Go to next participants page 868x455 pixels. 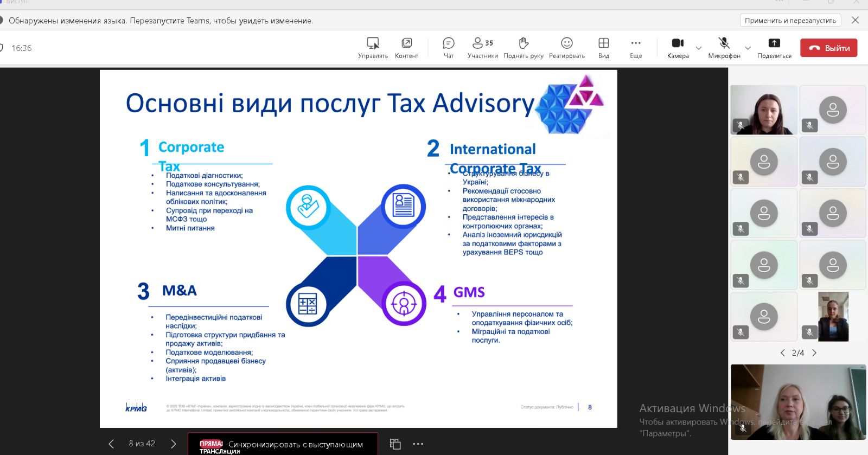point(814,353)
